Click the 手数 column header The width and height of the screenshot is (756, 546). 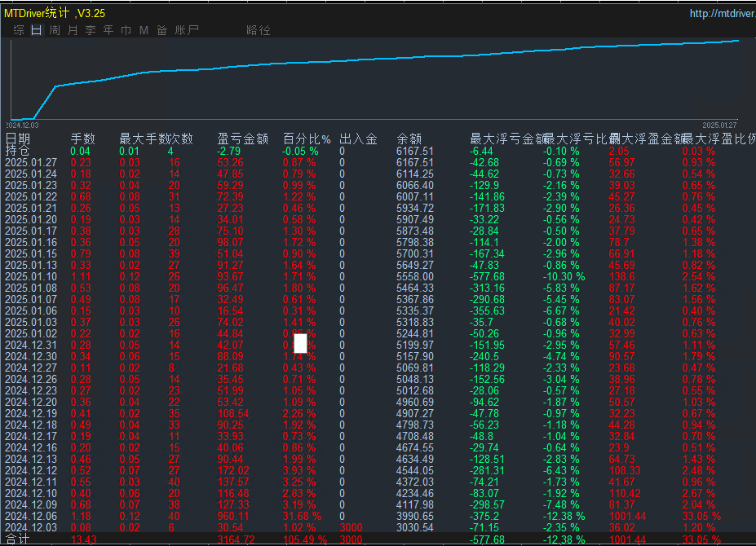(83, 139)
